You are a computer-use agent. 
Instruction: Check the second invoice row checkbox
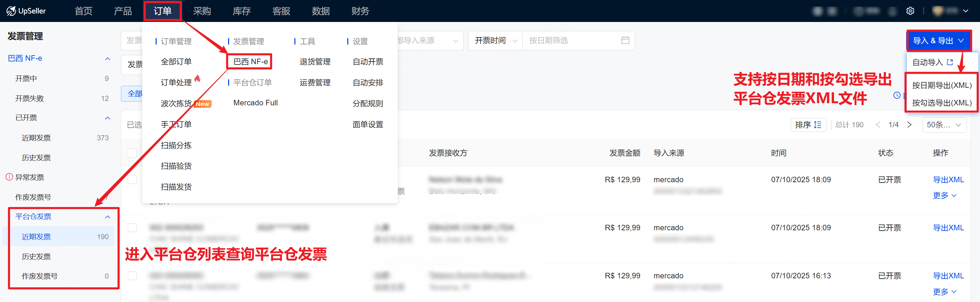tap(132, 228)
